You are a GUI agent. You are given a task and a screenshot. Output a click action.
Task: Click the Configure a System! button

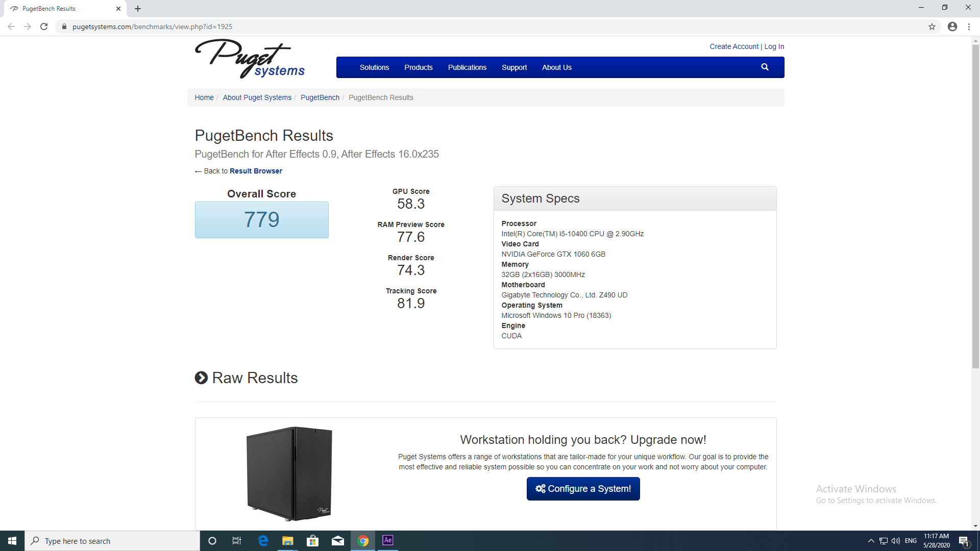[583, 489]
